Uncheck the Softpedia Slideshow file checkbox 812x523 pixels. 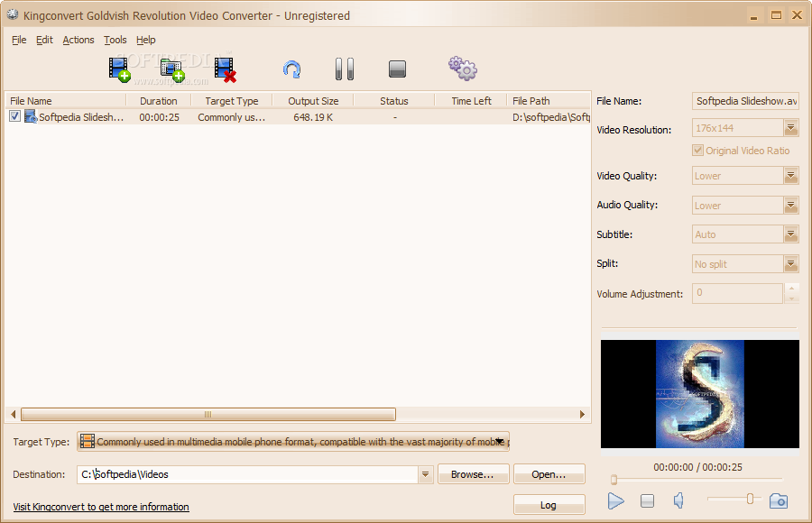pyautogui.click(x=14, y=116)
